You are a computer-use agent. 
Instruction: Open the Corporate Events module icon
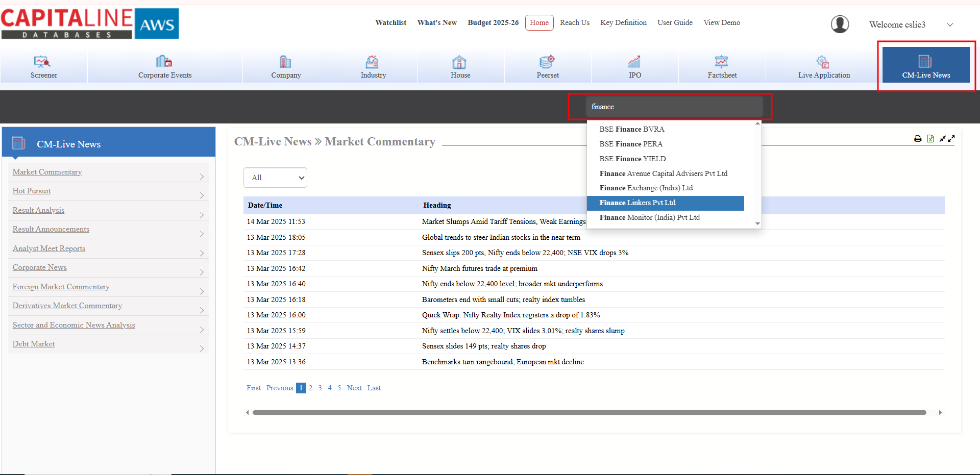(164, 62)
